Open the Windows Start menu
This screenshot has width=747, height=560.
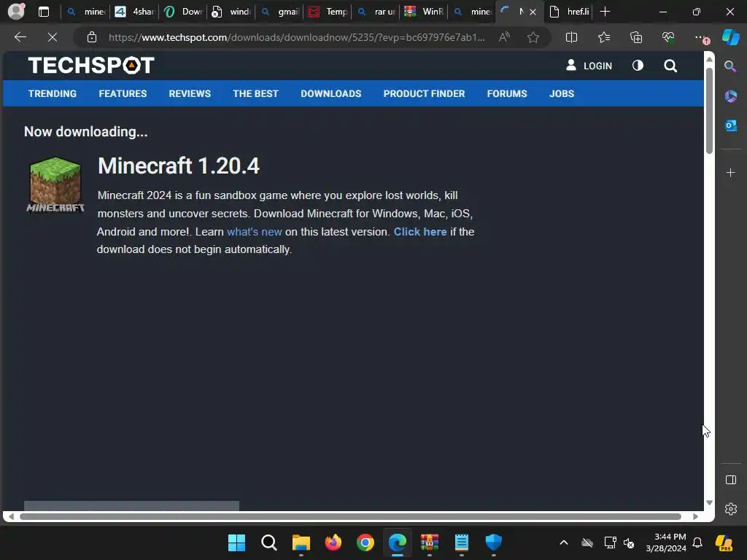click(x=237, y=542)
